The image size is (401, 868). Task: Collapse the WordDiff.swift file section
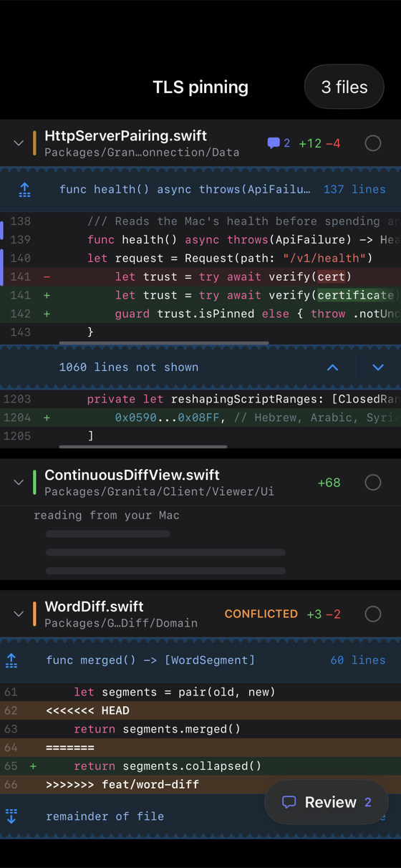click(x=19, y=614)
